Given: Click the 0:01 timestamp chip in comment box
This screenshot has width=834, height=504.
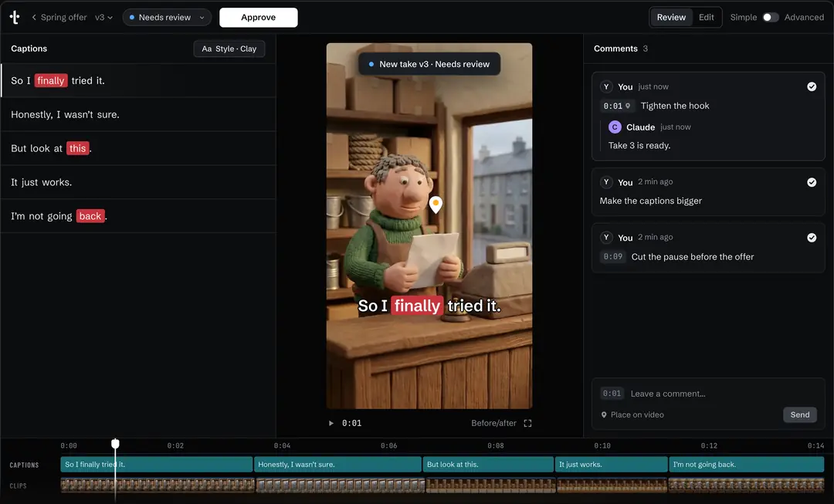Looking at the screenshot, I should (612, 394).
